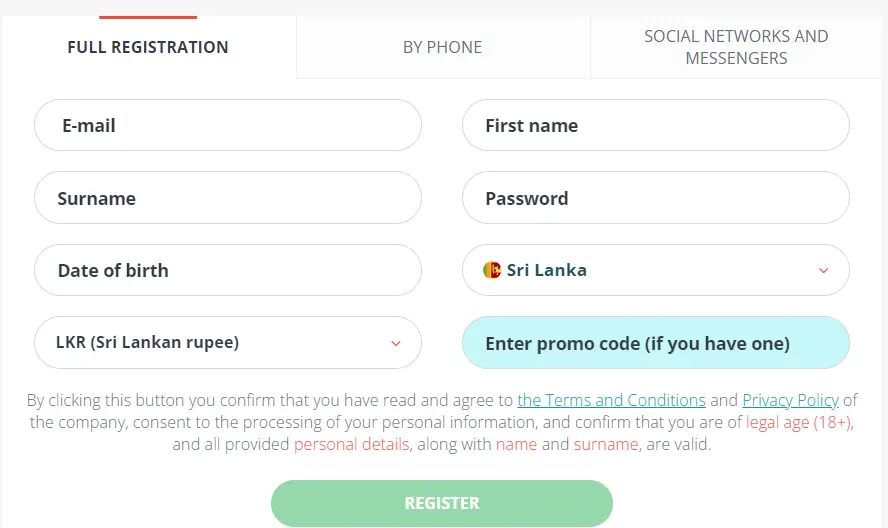Viewport: 888px width, 528px height.
Task: Select the By Phone tab
Action: click(442, 47)
